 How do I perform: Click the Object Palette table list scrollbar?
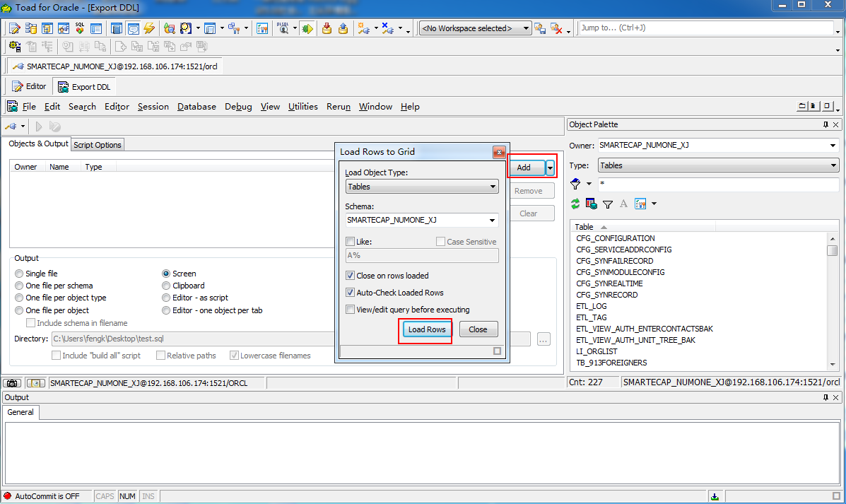pos(833,300)
